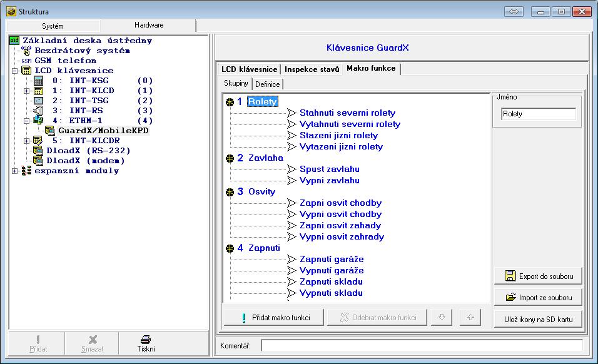
Task: Open the Inspekce stavů tab
Action: [x=312, y=69]
